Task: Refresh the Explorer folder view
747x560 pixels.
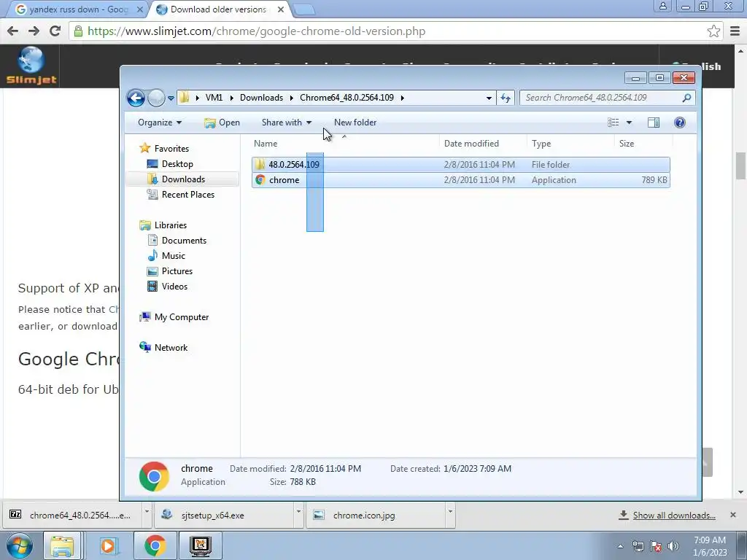Action: coord(506,98)
